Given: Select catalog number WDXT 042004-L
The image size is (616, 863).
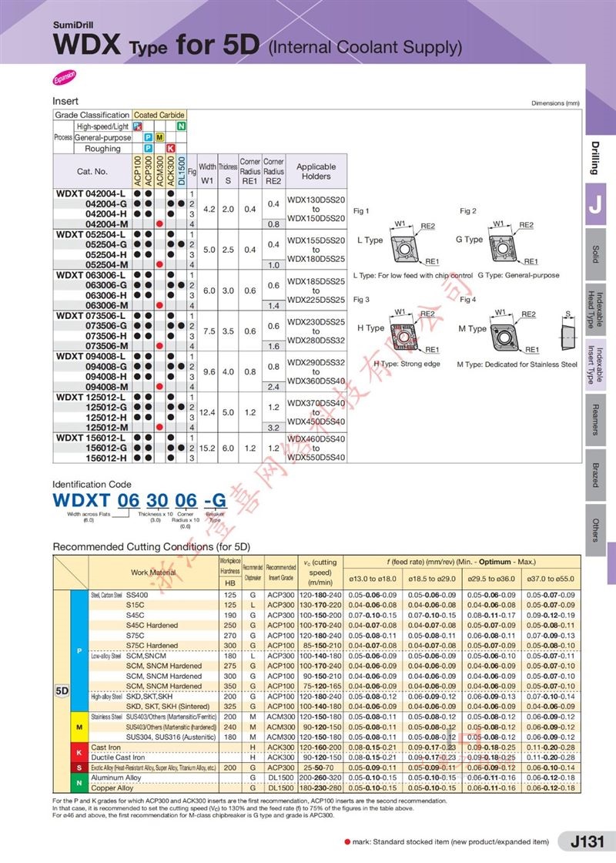Looking at the screenshot, I should coord(91,193).
